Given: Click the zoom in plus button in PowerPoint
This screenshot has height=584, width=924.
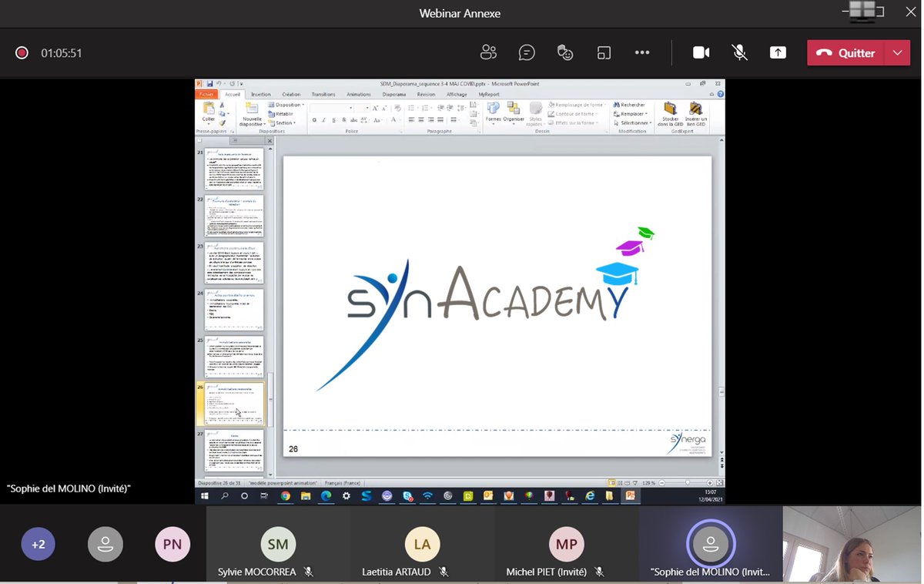Looking at the screenshot, I should coord(710,483).
